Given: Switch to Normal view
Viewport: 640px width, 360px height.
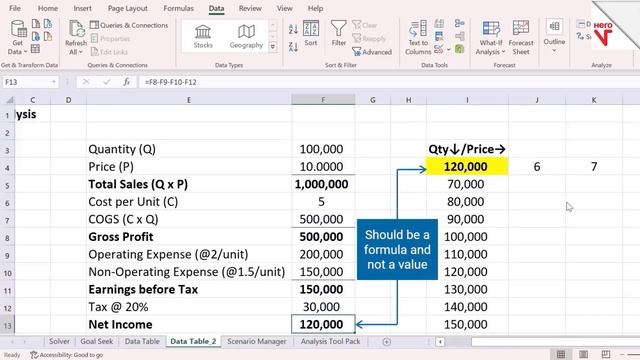Looking at the screenshot, I should [561, 354].
